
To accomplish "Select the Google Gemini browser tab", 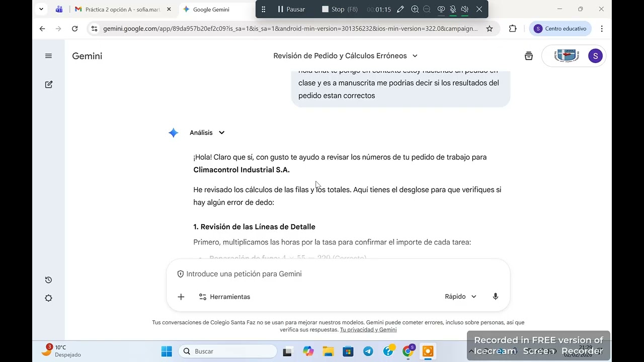I will tap(211, 9).
